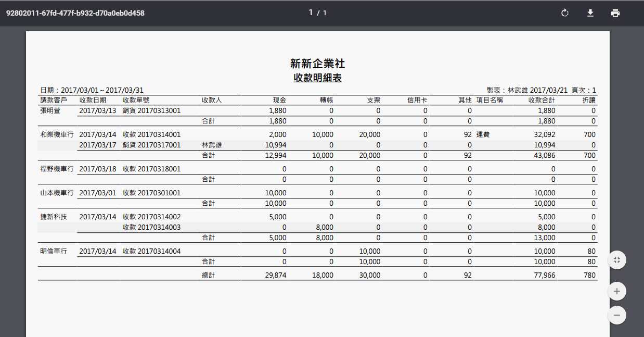Click the date 2017/03/13
This screenshot has height=337, width=644.
[98, 110]
